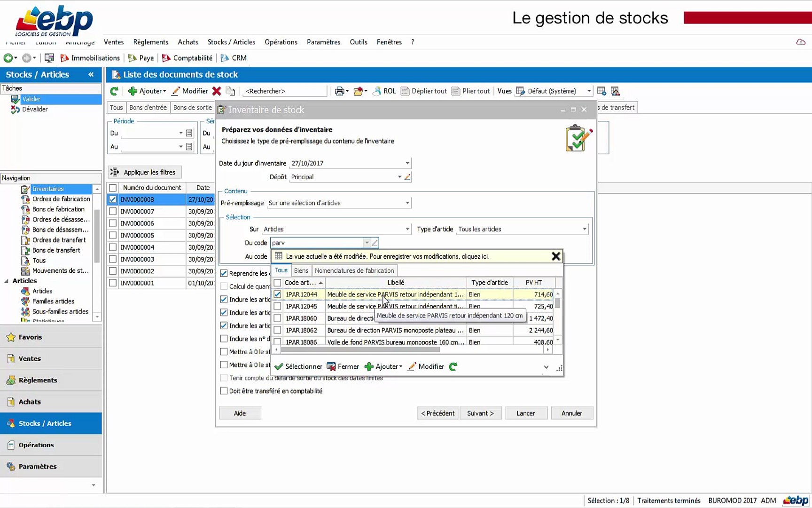Click the pencil icon beside the Du code field
The image size is (812, 508).
[375, 243]
